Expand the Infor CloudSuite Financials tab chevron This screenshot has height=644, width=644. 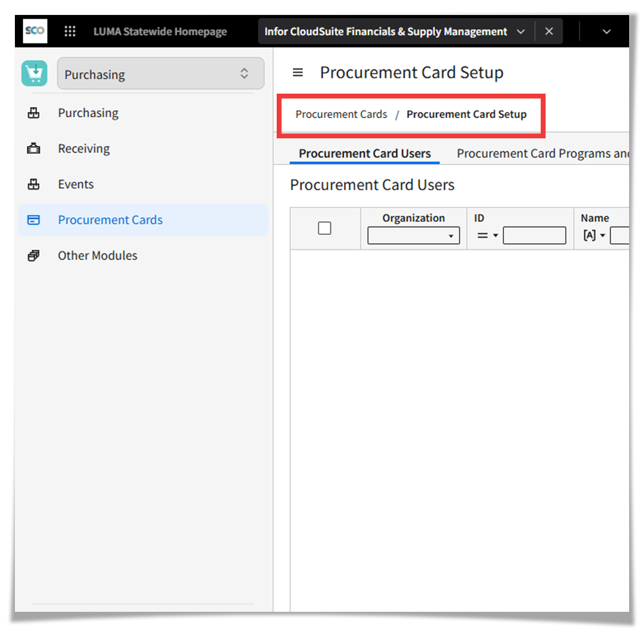521,32
